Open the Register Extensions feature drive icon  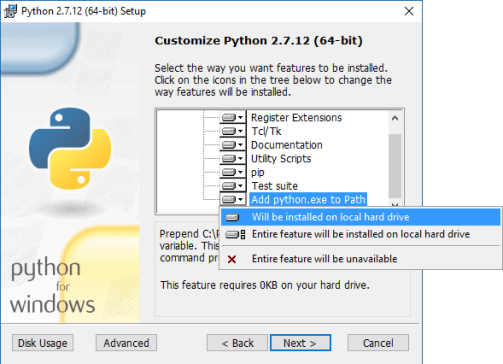(x=233, y=117)
